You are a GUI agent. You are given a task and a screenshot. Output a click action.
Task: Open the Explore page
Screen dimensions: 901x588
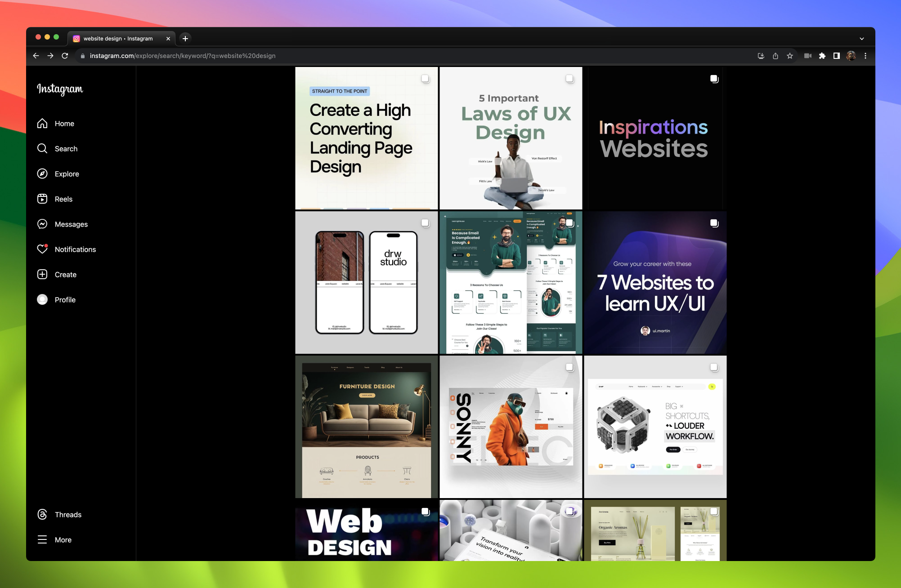[x=67, y=174]
